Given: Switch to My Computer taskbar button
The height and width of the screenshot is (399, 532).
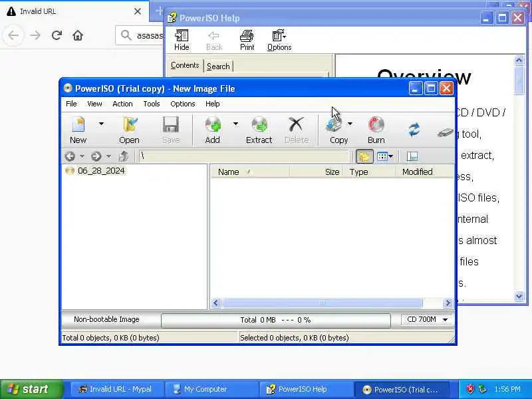Looking at the screenshot, I should click(211, 389).
